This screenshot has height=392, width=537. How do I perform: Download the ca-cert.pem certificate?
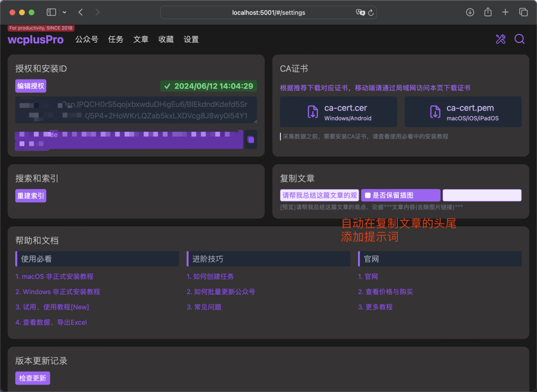(x=463, y=112)
